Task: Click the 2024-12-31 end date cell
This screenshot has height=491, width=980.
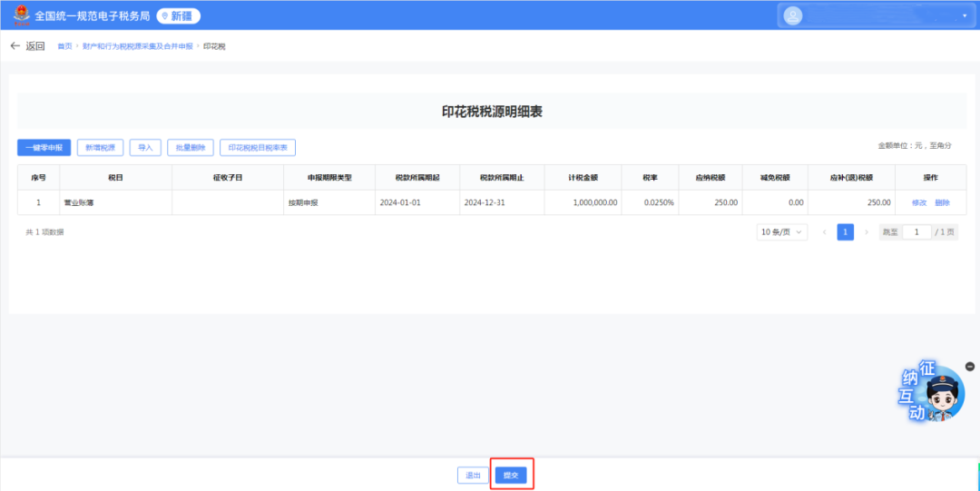Action: [502, 202]
